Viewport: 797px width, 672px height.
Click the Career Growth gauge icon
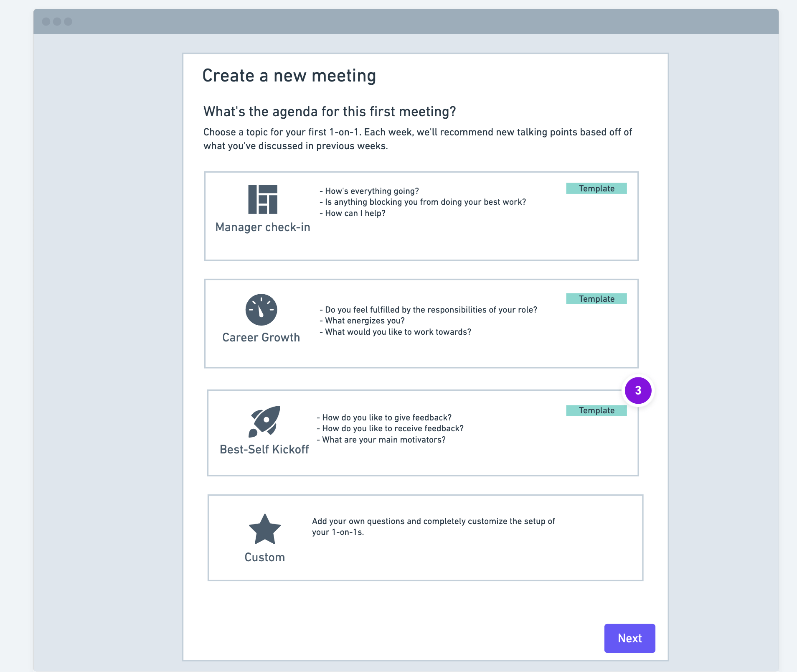261,310
